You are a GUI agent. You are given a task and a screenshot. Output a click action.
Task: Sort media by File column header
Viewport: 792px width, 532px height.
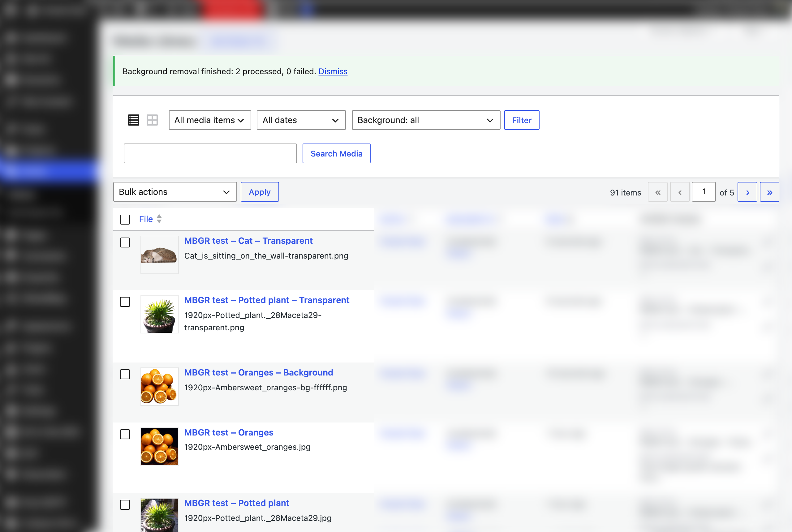pyautogui.click(x=146, y=219)
